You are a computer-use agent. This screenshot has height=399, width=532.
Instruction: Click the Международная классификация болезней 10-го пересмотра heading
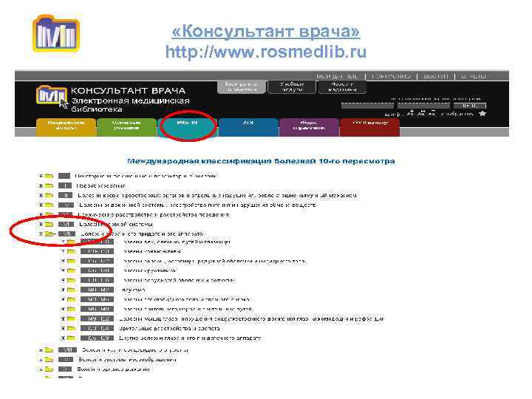coord(261,161)
